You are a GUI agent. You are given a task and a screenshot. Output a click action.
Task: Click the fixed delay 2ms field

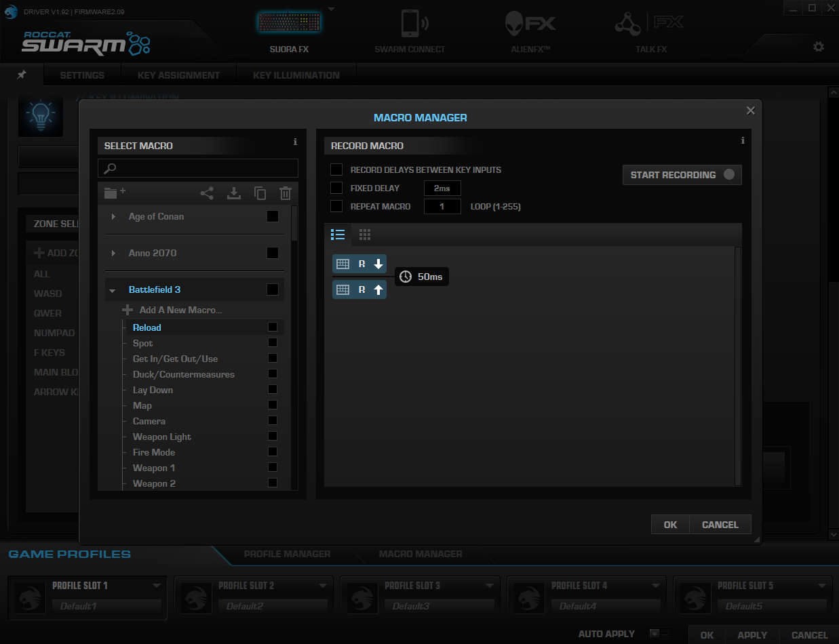(x=442, y=188)
